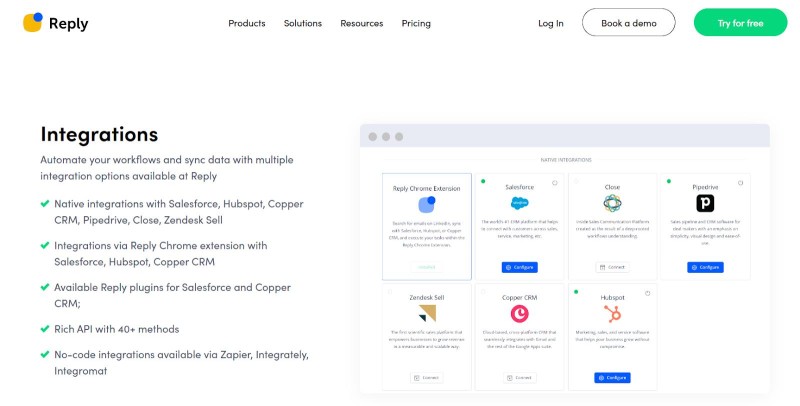This screenshot has height=406, width=800.
Task: Click the Pipedrive card title
Action: coord(705,187)
